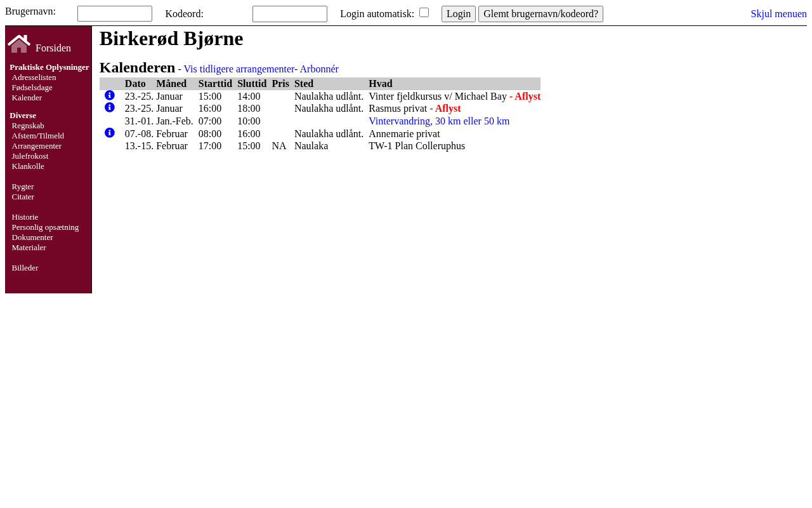
Task: Focus the Brugernavn input field
Action: [x=115, y=14]
